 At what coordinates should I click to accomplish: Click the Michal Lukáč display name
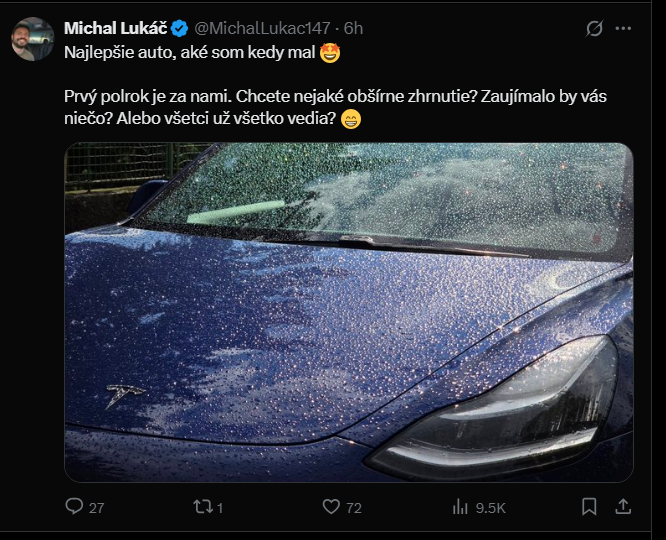click(116, 28)
